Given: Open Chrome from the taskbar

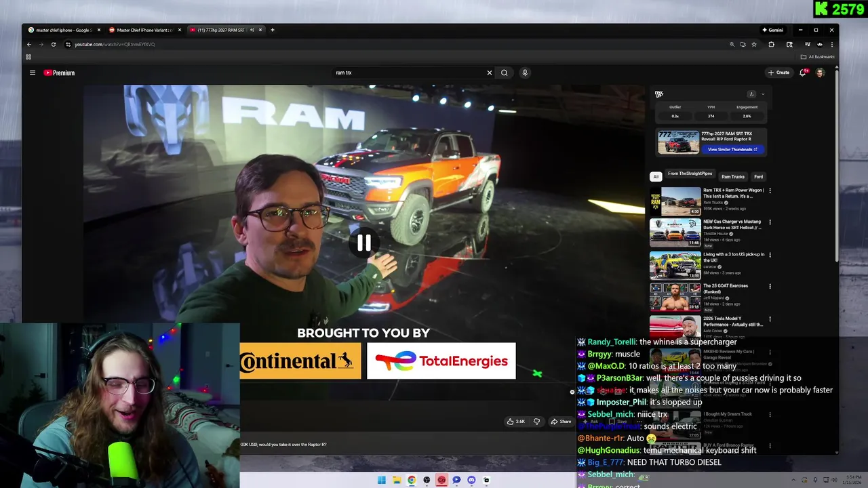Looking at the screenshot, I should click(412, 480).
